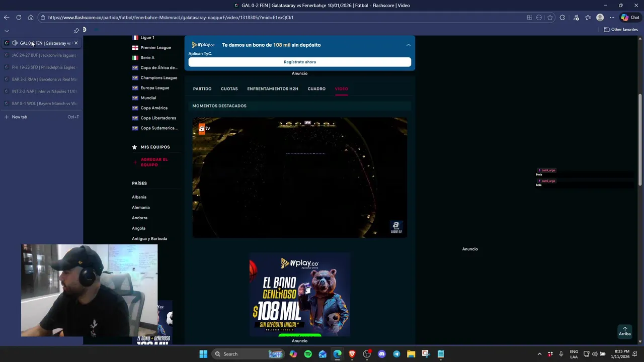Switch to ENFRENTAMIENTOS H2H tab
The width and height of the screenshot is (644, 362).
point(273,89)
